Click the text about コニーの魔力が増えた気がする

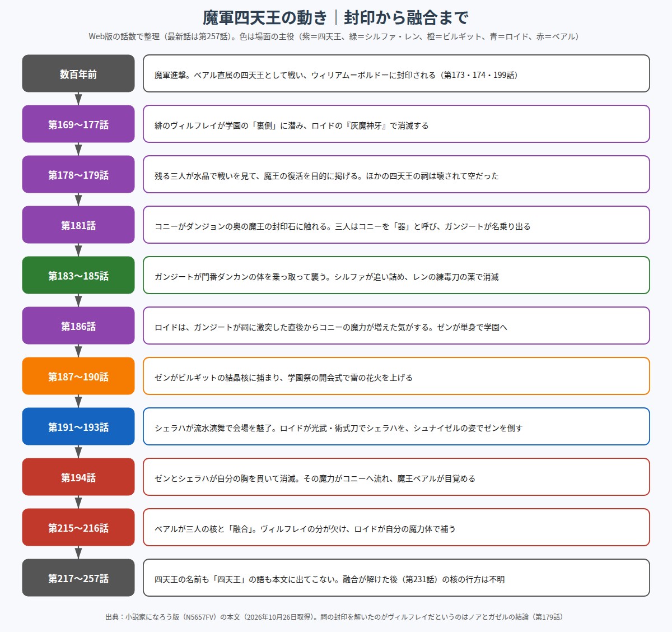coord(331,327)
